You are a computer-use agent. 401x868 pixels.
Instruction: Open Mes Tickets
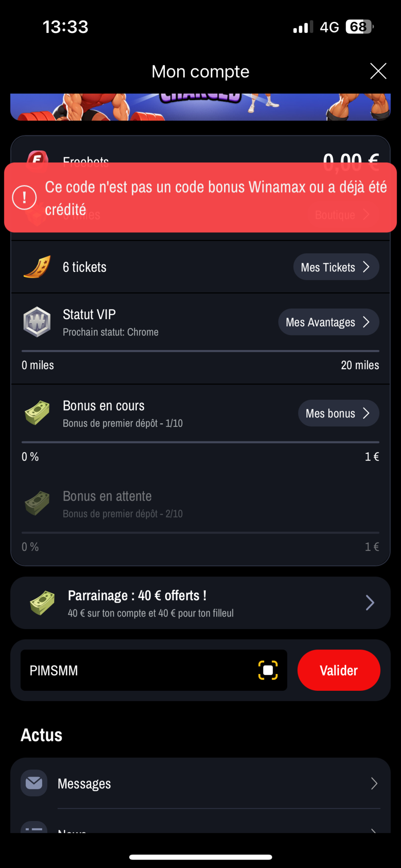(336, 267)
